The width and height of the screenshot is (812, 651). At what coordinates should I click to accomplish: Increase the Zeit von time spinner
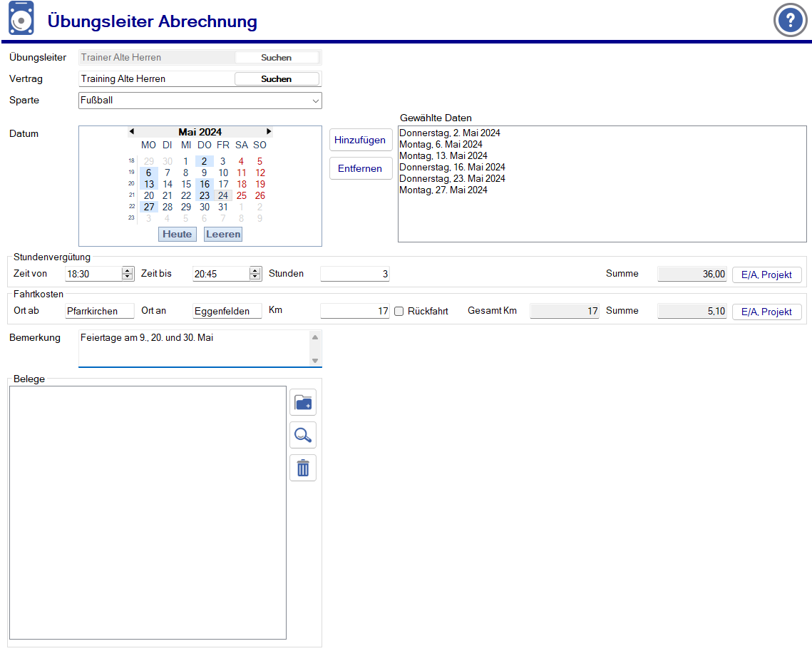coord(128,270)
